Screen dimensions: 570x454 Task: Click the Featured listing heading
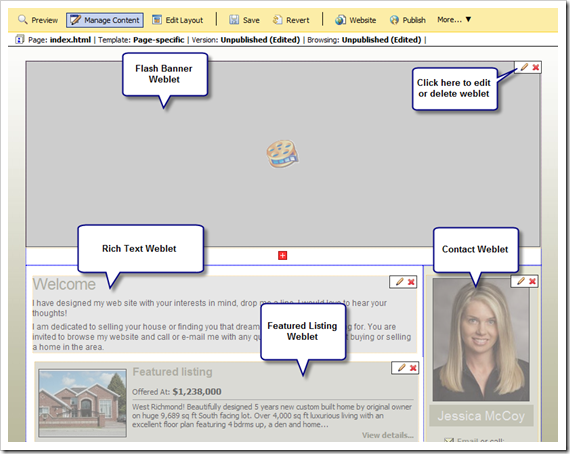172,372
